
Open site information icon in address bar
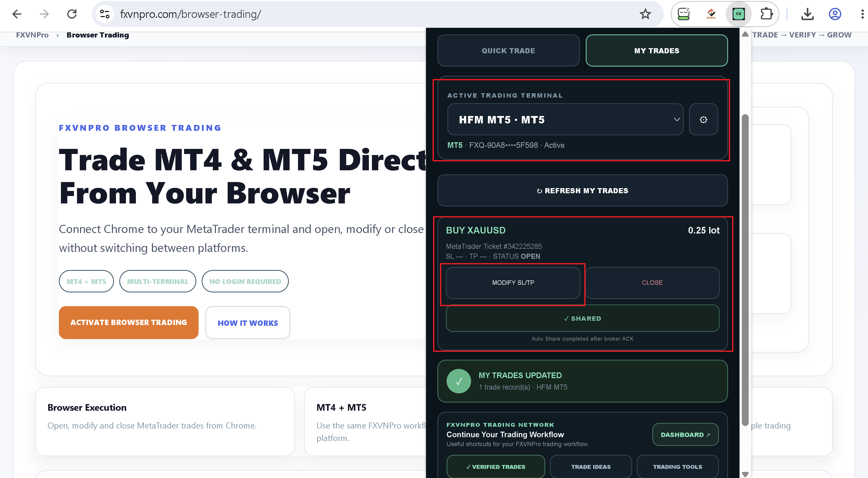105,14
